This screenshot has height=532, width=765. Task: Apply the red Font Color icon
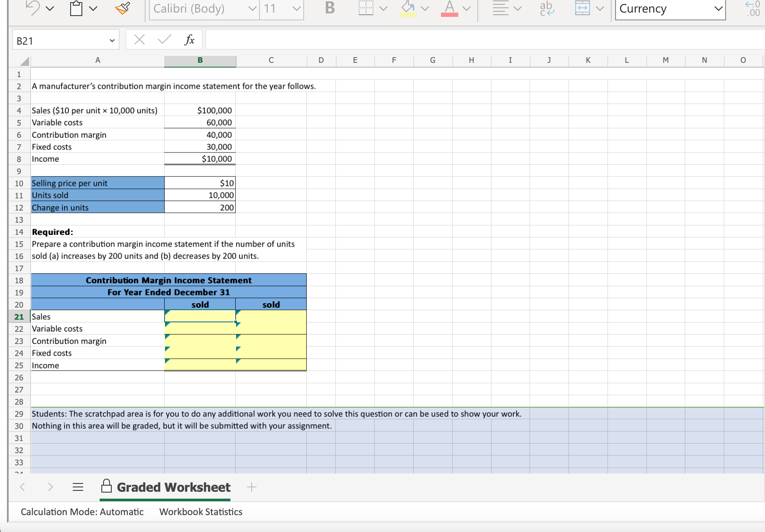449,9
